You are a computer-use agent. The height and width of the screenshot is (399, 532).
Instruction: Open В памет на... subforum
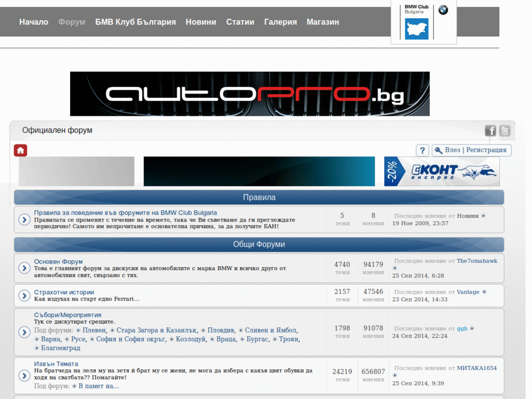pyautogui.click(x=98, y=386)
